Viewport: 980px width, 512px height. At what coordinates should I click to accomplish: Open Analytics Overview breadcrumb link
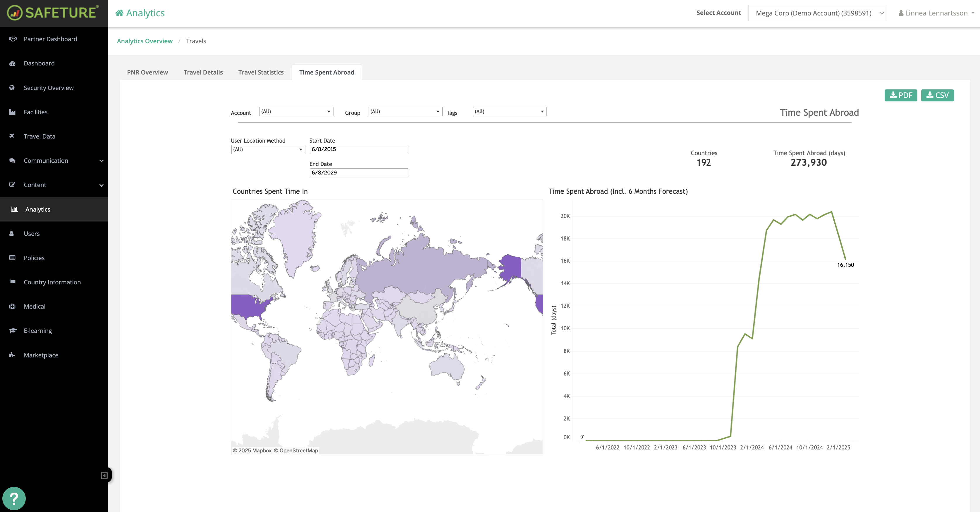click(x=145, y=41)
